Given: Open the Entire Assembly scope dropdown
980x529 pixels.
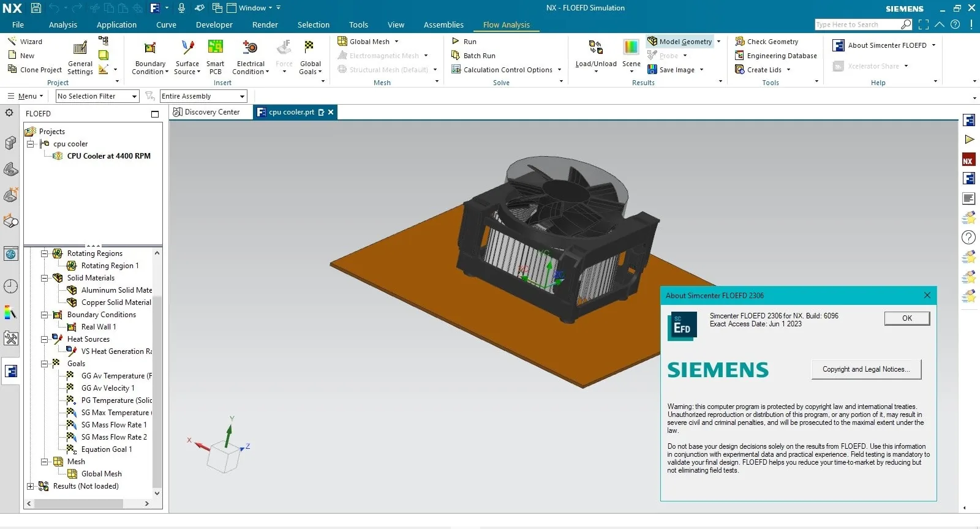Looking at the screenshot, I should [x=203, y=96].
